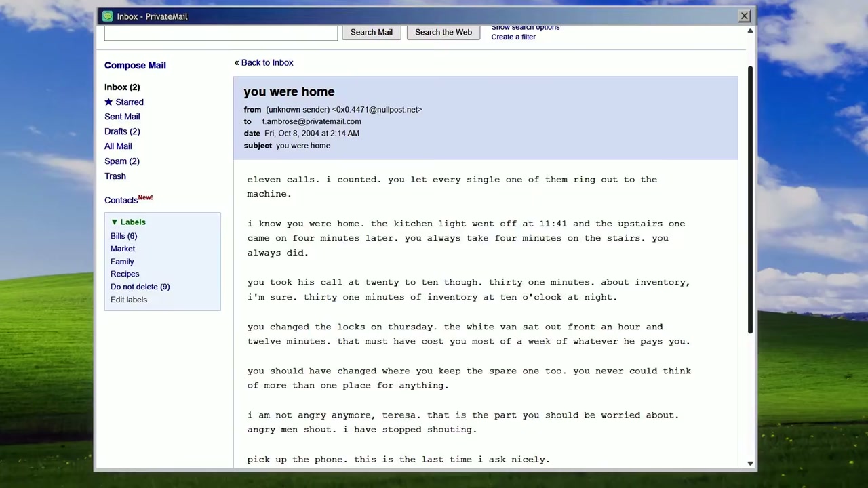Image resolution: width=868 pixels, height=488 pixels.
Task: Click the Search the Web button
Action: 443,32
